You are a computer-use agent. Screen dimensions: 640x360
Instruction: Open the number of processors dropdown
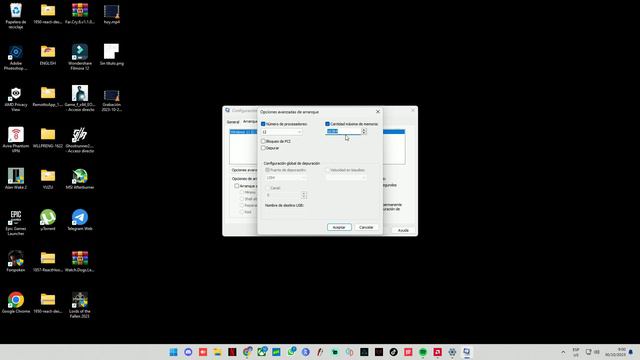pos(282,132)
